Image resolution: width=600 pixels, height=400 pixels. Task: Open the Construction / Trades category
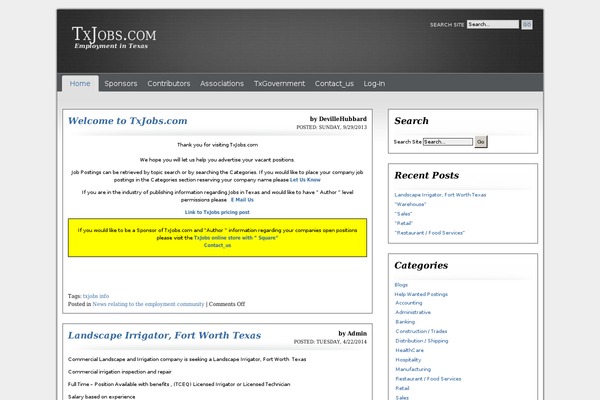tap(421, 331)
